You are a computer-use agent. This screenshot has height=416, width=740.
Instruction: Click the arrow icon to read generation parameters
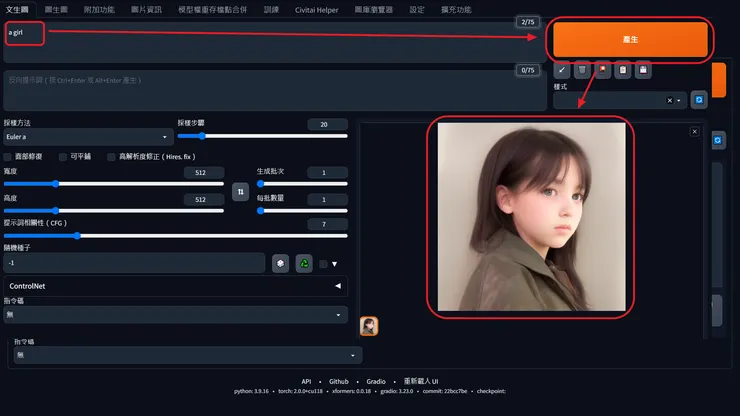[x=562, y=70]
